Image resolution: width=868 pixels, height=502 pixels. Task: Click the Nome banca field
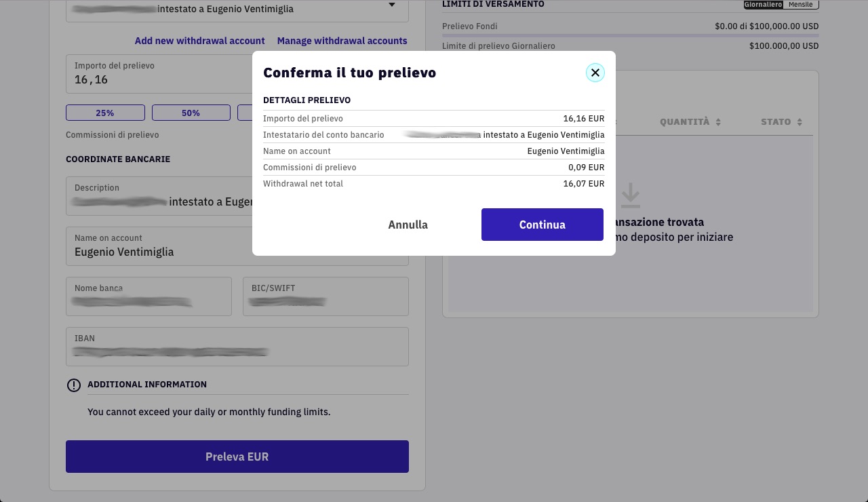149,296
